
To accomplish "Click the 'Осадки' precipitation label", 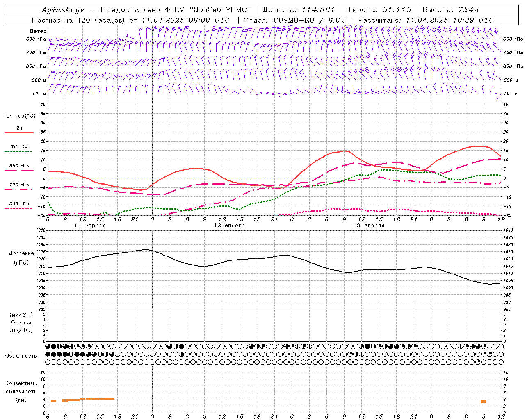I will coord(21,322).
